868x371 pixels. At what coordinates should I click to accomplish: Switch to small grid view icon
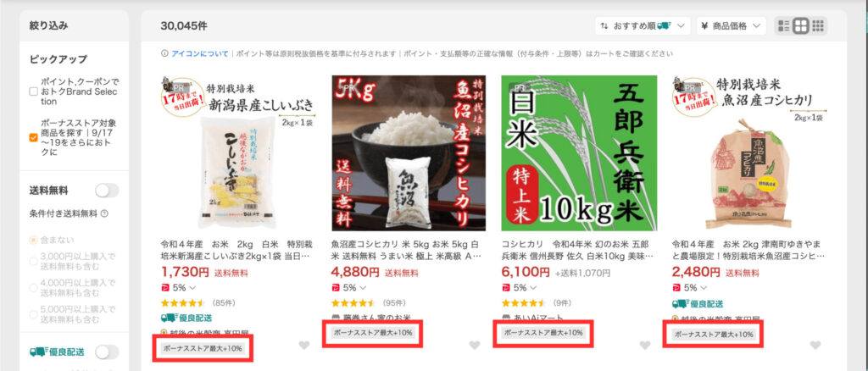pyautogui.click(x=818, y=25)
